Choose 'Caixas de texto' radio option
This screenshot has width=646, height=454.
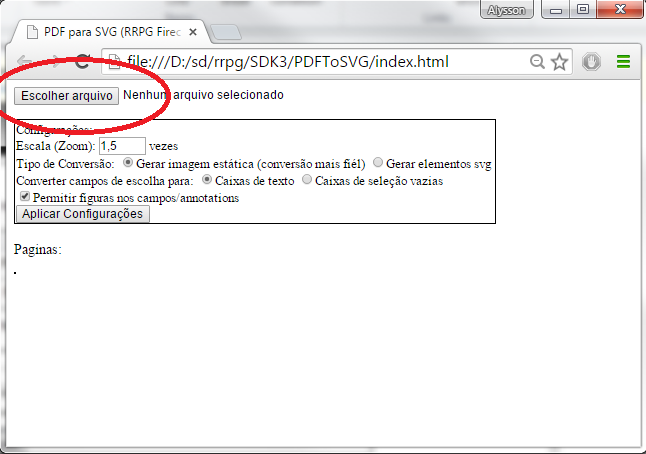pos(207,181)
